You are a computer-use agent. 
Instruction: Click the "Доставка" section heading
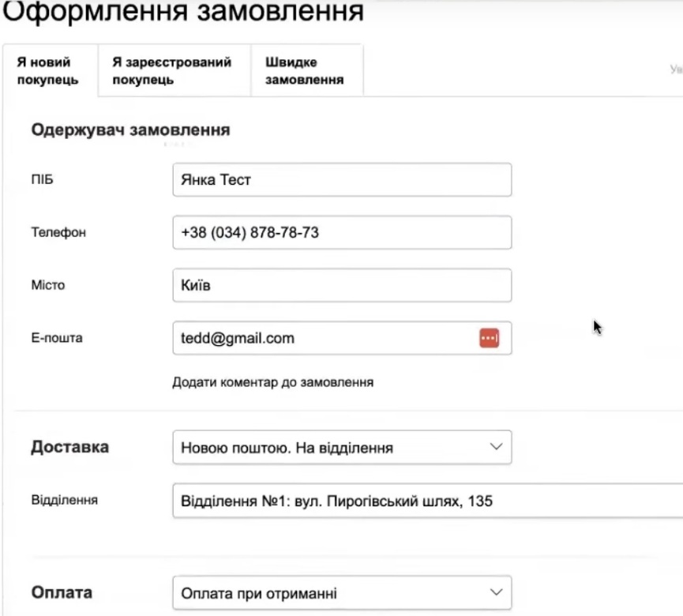pos(69,448)
